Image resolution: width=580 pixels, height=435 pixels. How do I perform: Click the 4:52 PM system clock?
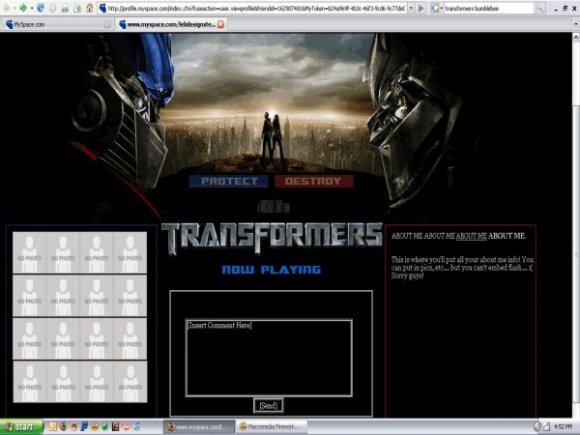click(563, 427)
